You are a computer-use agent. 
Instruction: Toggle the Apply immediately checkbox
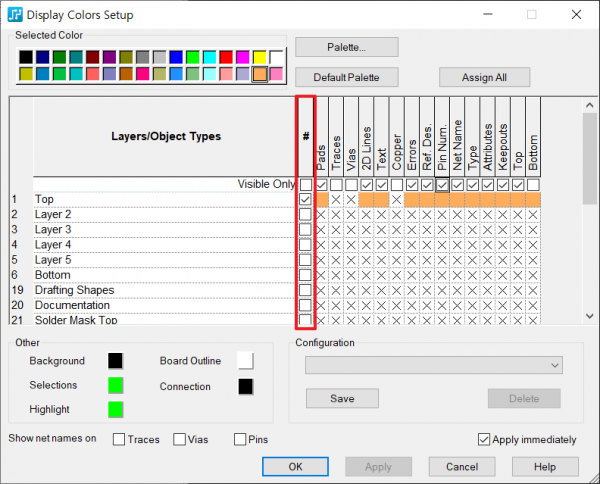pyautogui.click(x=485, y=439)
